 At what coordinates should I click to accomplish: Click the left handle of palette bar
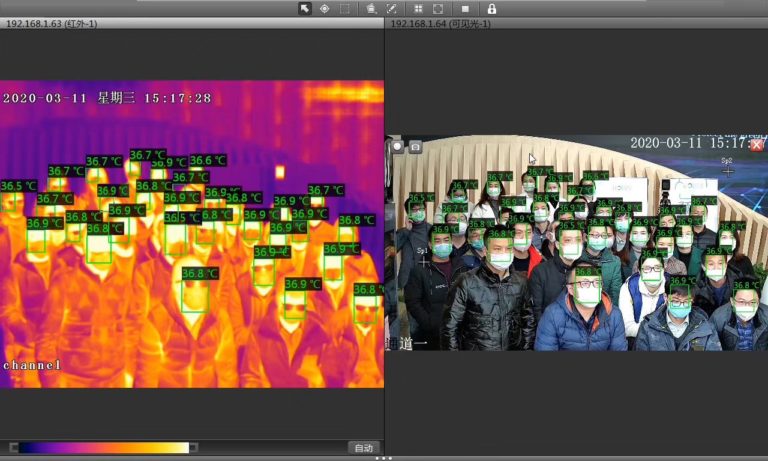[14, 447]
